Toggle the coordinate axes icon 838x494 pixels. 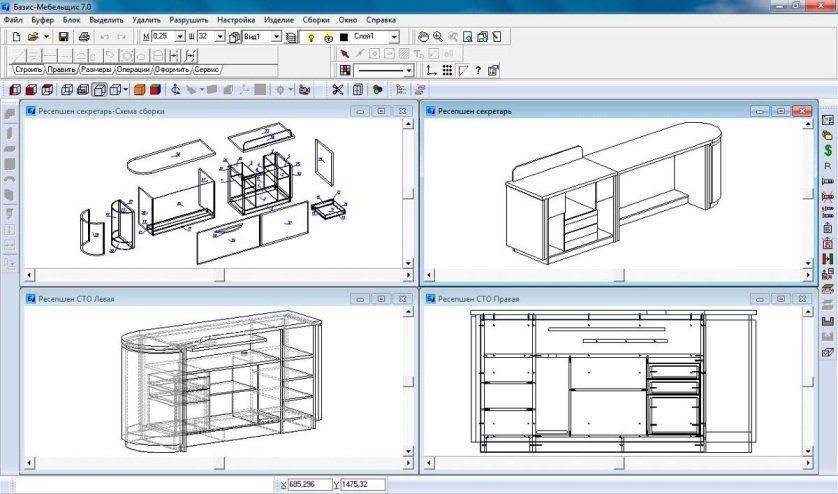point(431,70)
